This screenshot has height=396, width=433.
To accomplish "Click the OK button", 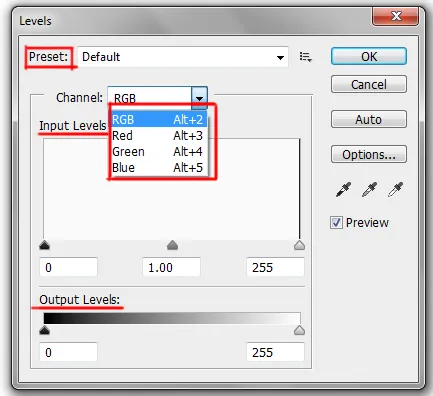I will (x=369, y=56).
